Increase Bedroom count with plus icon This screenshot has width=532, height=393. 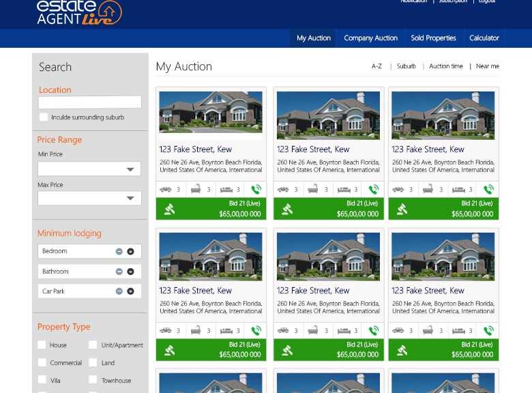[130, 252]
